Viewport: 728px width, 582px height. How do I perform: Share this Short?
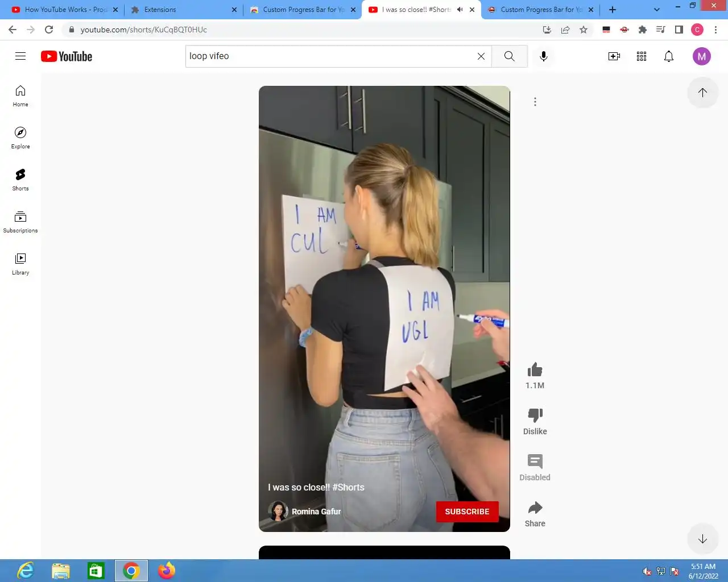pos(535,508)
